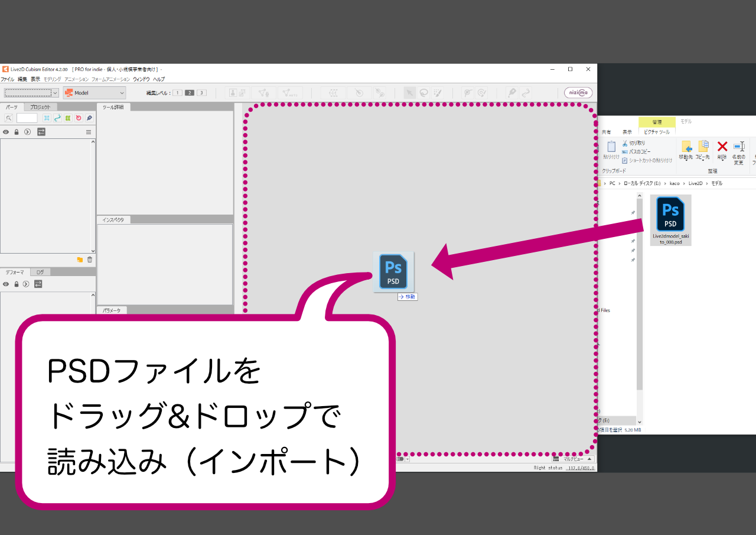The height and width of the screenshot is (535, 756).
Task: Click the auto mesh generator toolbar icon
Action: (290, 93)
